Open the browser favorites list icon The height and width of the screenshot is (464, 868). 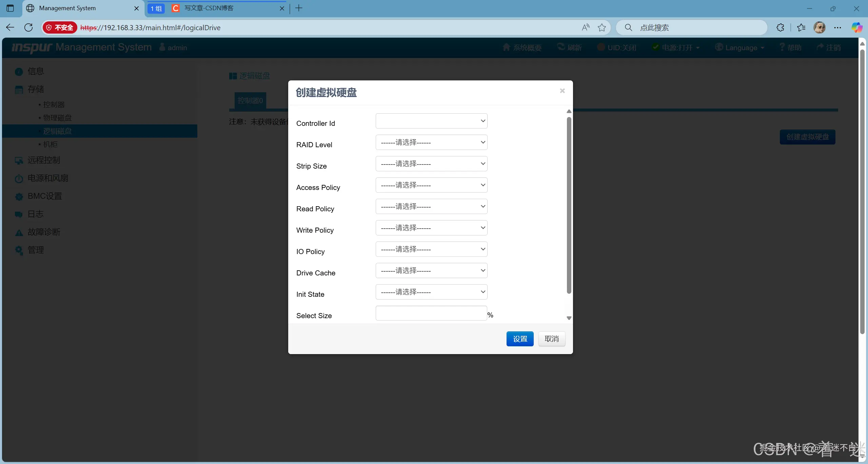(x=801, y=27)
